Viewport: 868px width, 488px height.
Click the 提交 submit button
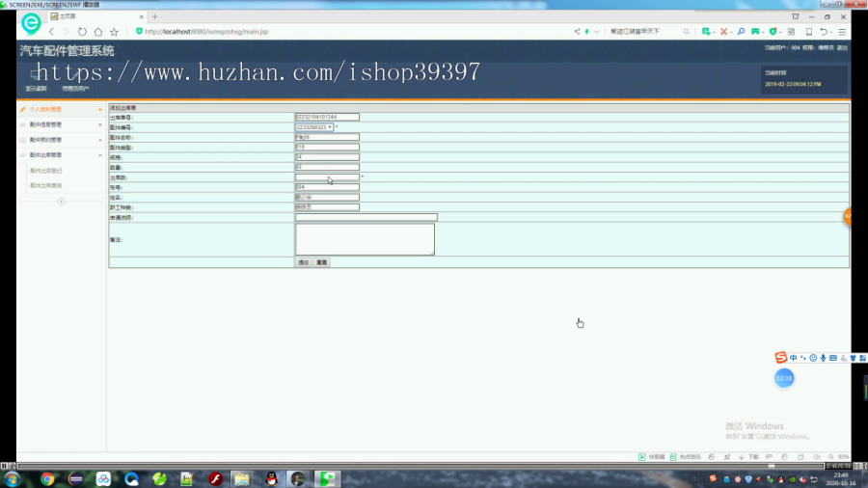304,262
